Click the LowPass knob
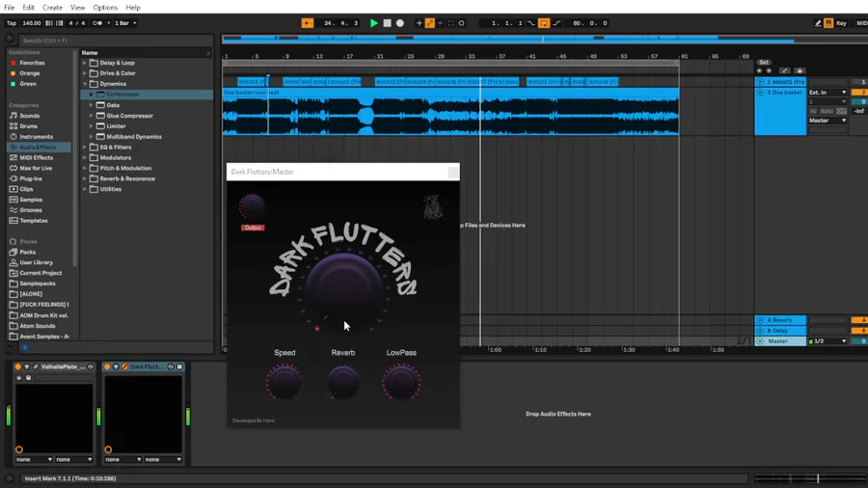 click(x=401, y=382)
